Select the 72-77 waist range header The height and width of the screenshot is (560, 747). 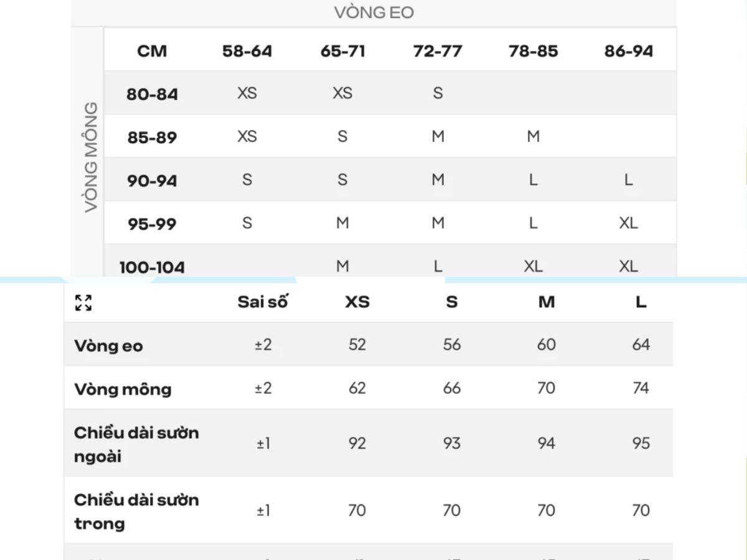pos(438,51)
